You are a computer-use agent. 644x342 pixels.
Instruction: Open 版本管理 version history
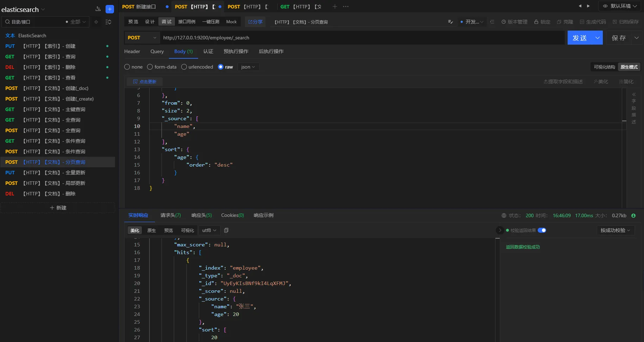point(514,22)
